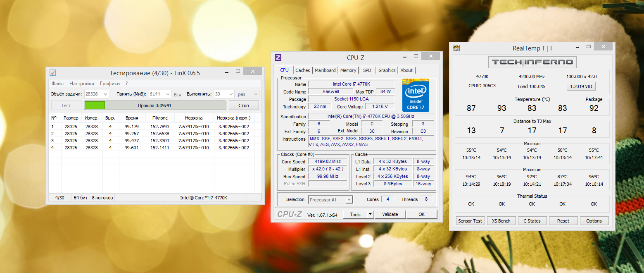Image resolution: width=644 pixels, height=273 pixels.
Task: Switch to the Graphics tab in CPU-Z
Action: 387,70
